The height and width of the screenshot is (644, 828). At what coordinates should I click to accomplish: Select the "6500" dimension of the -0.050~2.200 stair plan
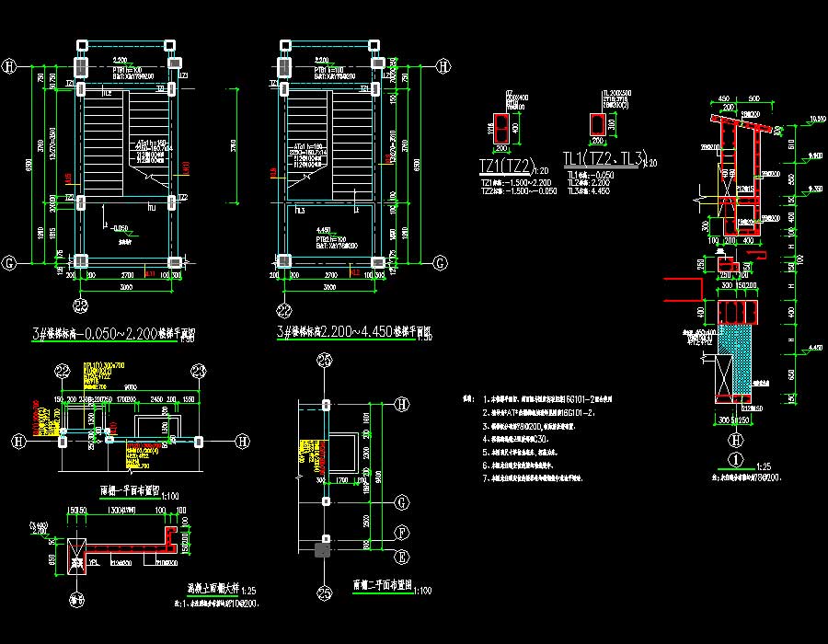(x=29, y=165)
